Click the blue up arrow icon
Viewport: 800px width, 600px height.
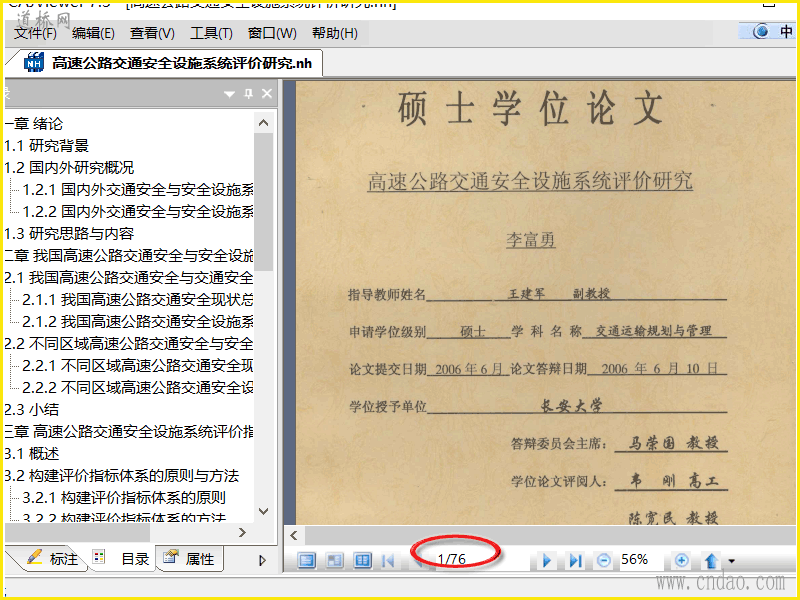click(x=711, y=561)
